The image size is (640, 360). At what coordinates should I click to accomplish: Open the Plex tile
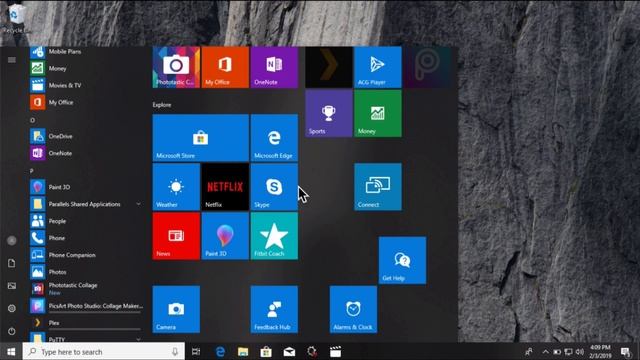tap(329, 67)
